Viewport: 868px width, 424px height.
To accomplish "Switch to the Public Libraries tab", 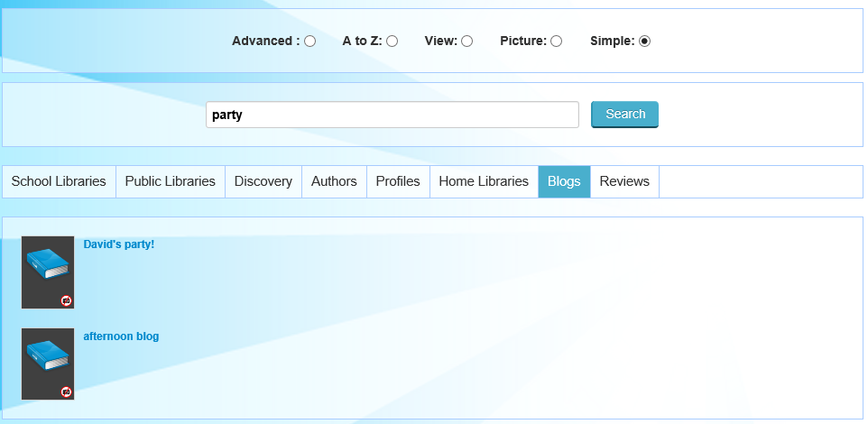I will tap(171, 181).
